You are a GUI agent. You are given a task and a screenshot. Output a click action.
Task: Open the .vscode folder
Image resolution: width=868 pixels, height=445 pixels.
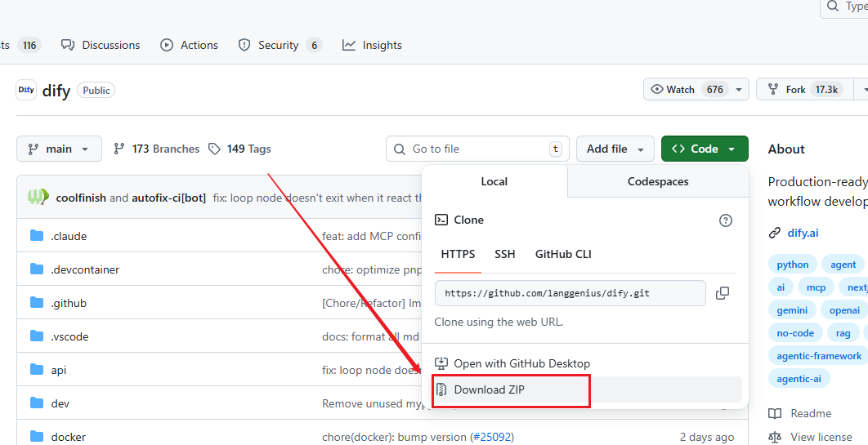tap(69, 336)
